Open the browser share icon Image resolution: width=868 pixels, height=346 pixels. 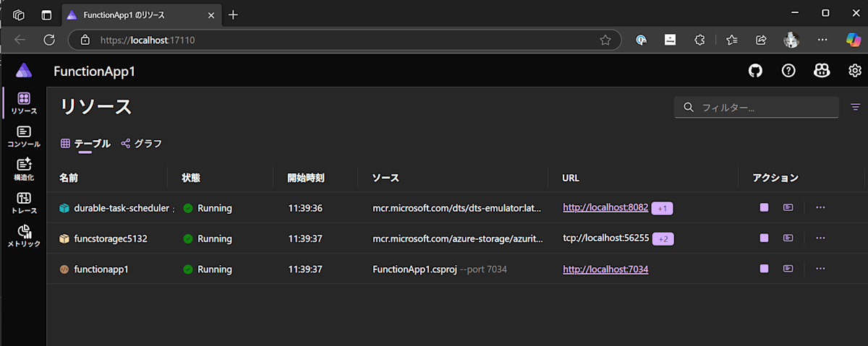[x=761, y=40]
